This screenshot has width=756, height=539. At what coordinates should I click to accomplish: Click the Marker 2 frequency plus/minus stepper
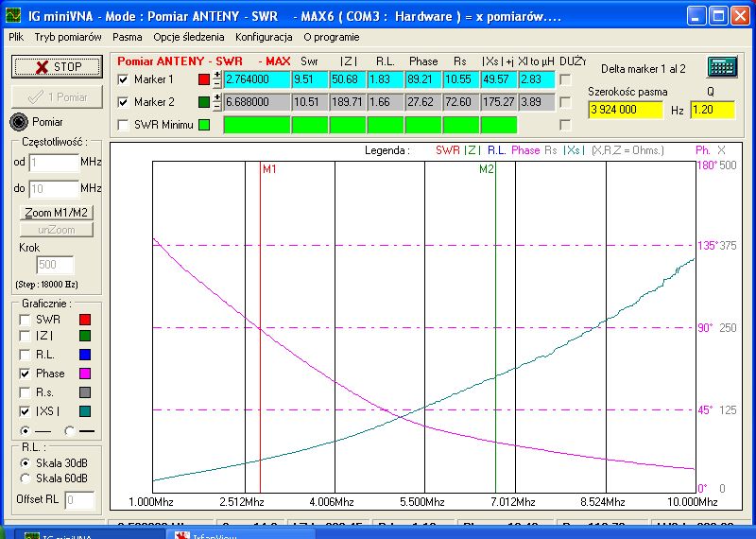point(217,102)
